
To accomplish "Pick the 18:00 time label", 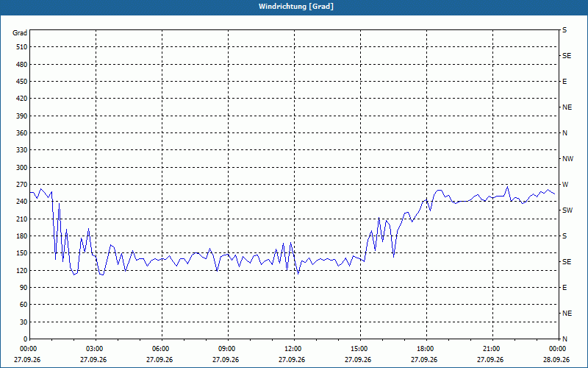I will (426, 349).
